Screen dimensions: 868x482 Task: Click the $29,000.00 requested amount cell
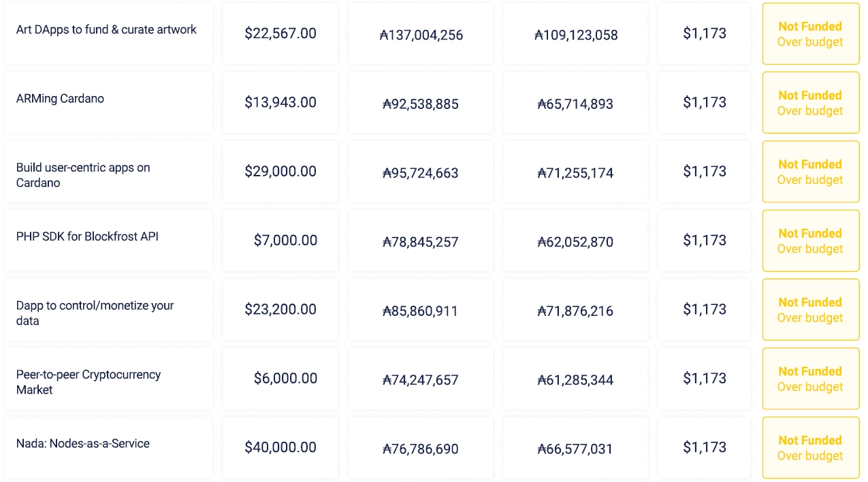point(280,172)
